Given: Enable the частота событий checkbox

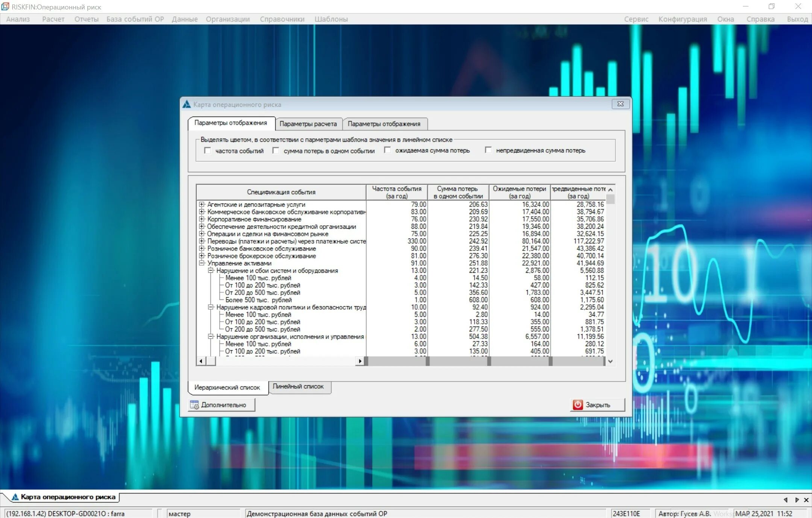Looking at the screenshot, I should point(208,150).
